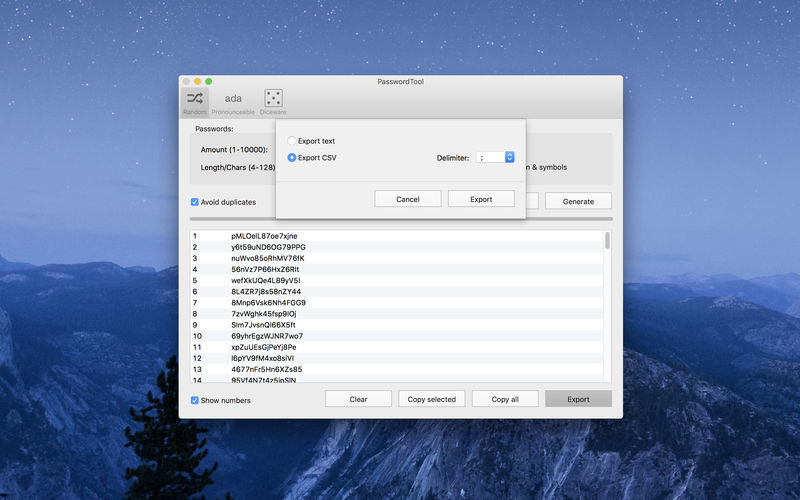Click the Copy selected button
Image resolution: width=800 pixels, height=500 pixels.
[432, 399]
